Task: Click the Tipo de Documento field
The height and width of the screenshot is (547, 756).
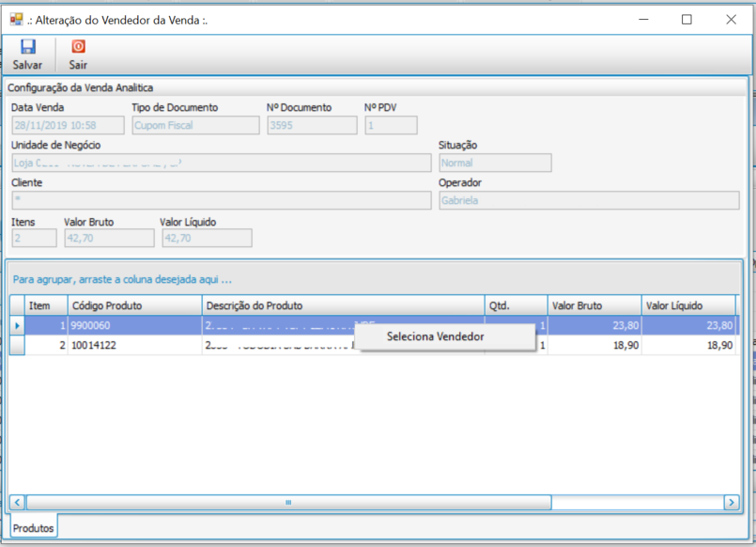Action: point(195,125)
